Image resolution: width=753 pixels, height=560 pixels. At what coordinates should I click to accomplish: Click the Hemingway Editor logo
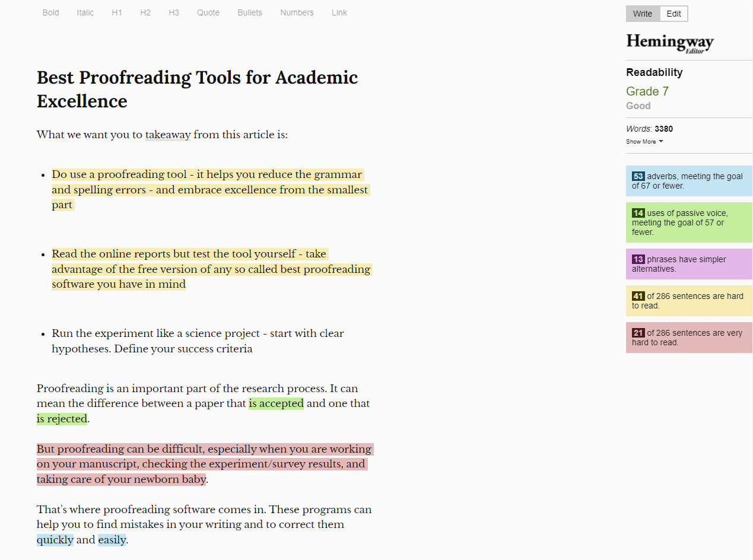669,42
